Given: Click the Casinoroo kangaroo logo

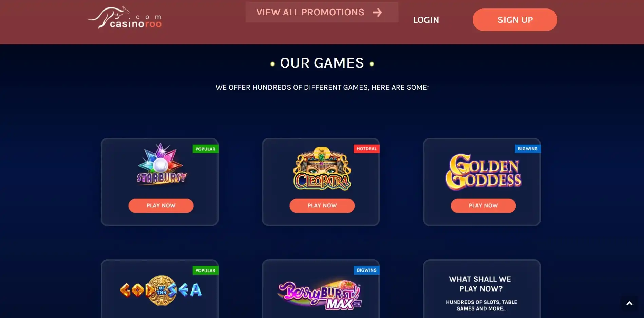Looking at the screenshot, I should coord(125,18).
